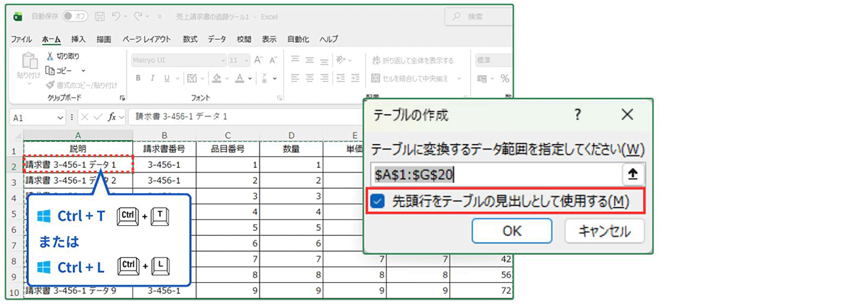Open the Undo history dropdown arrow

124,15
